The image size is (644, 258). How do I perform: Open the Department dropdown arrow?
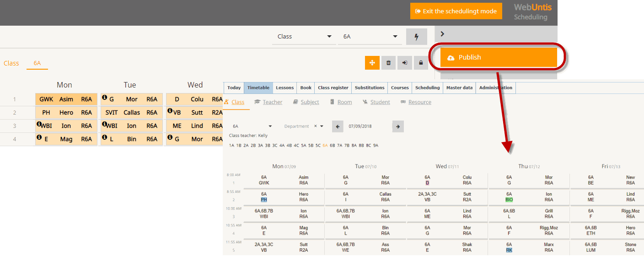coord(322,126)
